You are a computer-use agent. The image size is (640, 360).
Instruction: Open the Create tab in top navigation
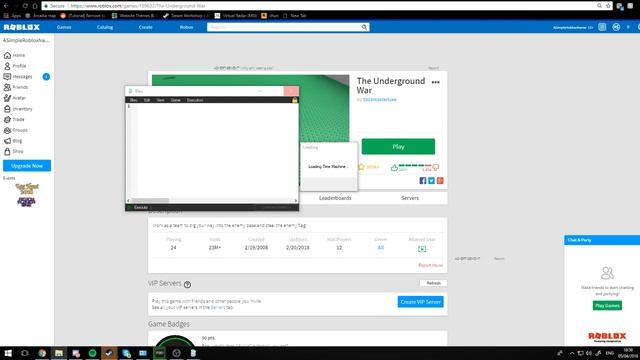pos(146,27)
